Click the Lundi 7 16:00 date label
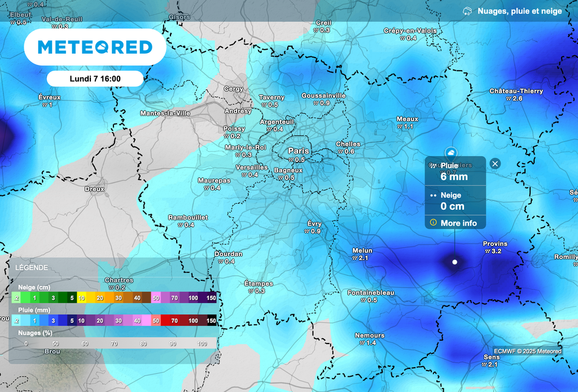The height and width of the screenshot is (392, 578). pos(95,79)
